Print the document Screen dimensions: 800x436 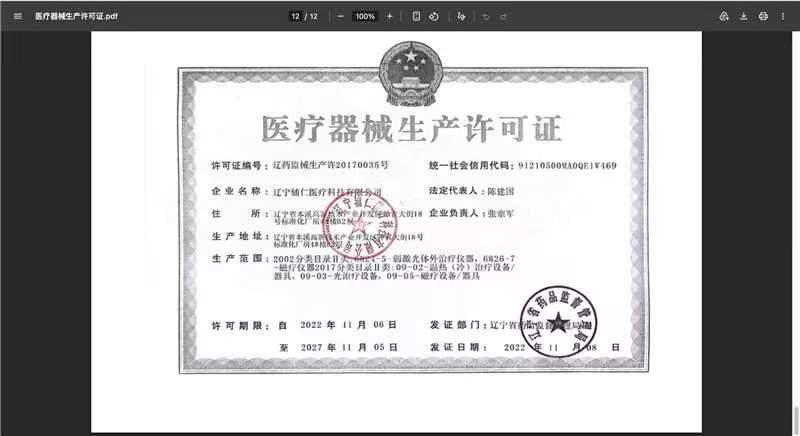click(763, 16)
